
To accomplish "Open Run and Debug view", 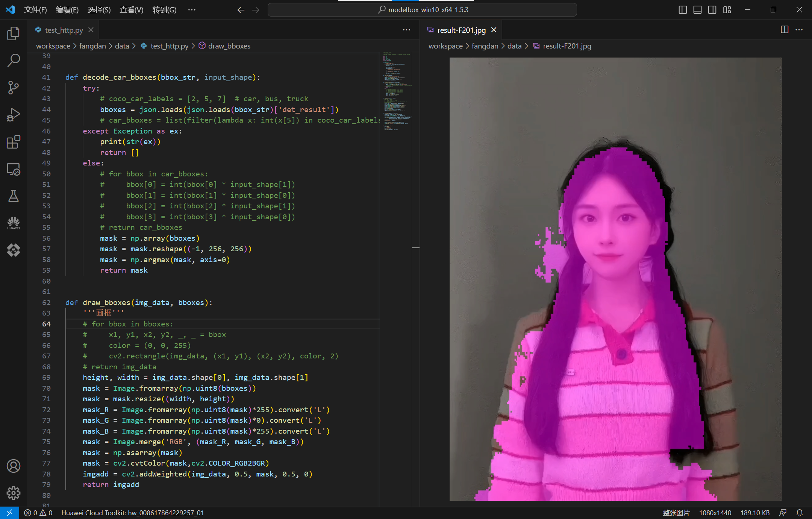I will coord(14,115).
